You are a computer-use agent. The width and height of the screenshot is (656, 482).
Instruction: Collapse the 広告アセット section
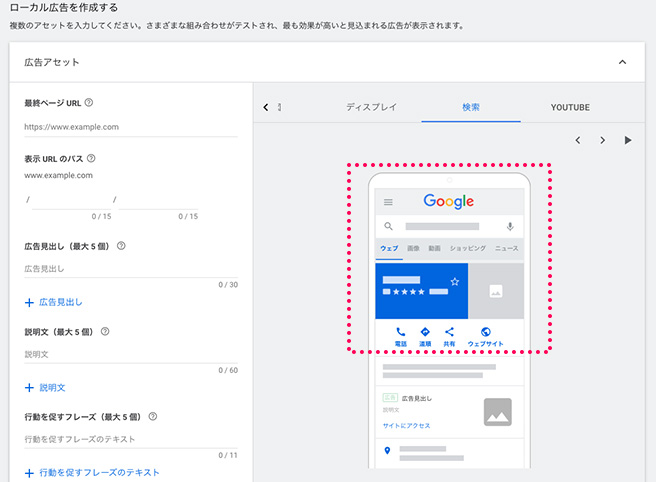pyautogui.click(x=622, y=62)
